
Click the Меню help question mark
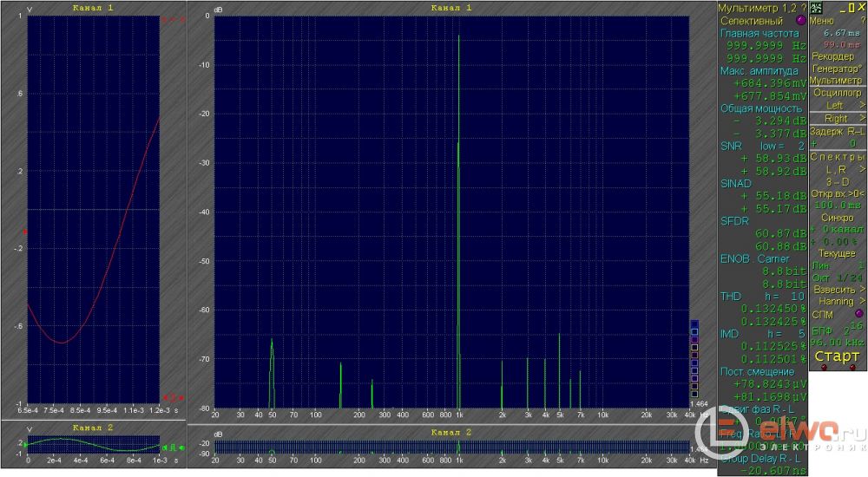coord(861,19)
